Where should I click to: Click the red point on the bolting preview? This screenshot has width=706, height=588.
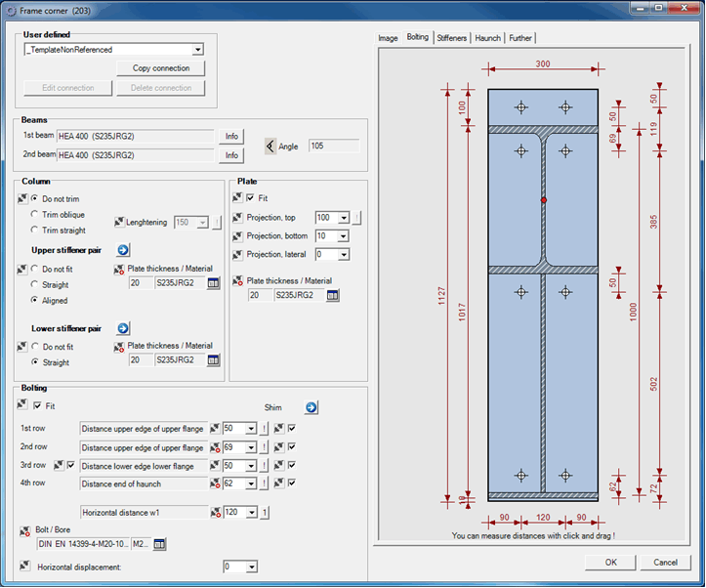tap(543, 200)
